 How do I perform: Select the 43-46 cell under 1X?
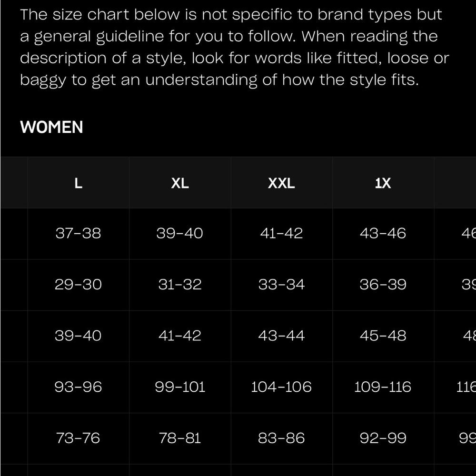click(383, 233)
